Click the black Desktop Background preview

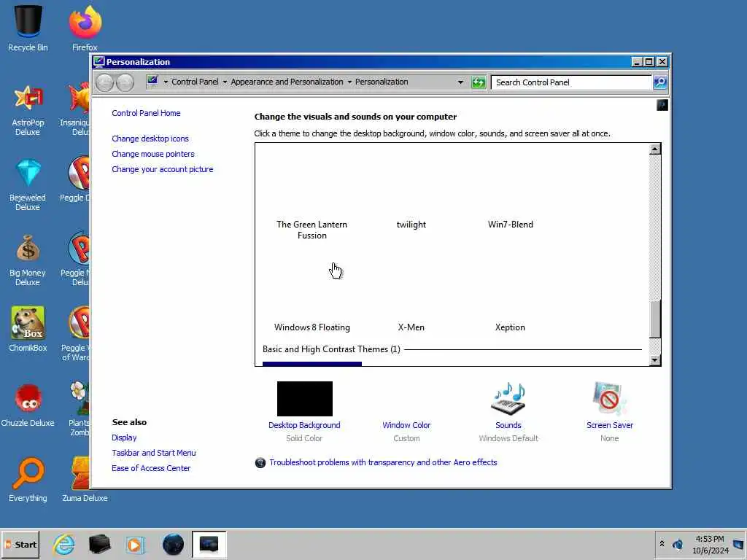pyautogui.click(x=305, y=399)
